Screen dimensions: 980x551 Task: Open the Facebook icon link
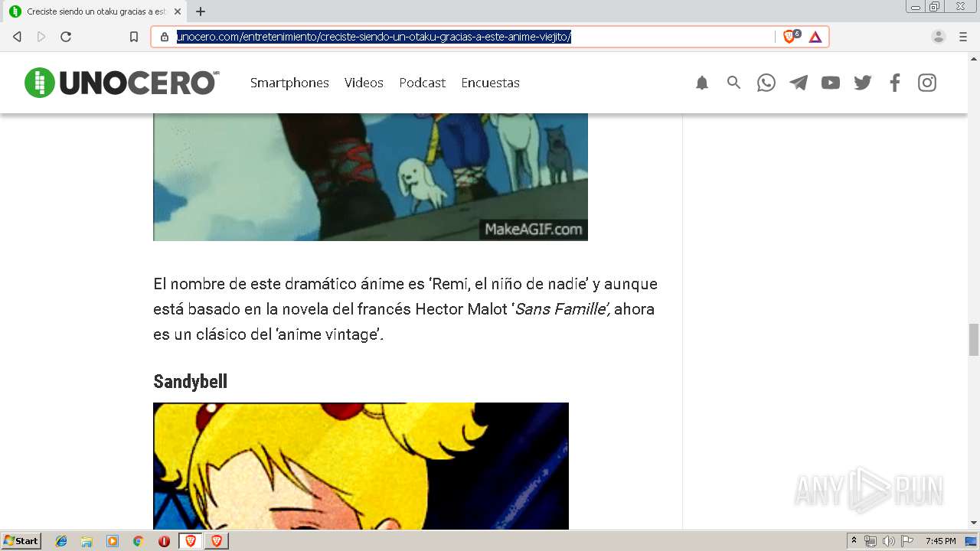pyautogui.click(x=895, y=83)
